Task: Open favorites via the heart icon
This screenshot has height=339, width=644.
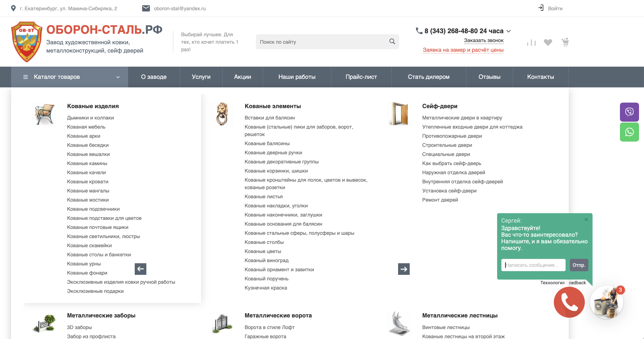Action: coord(548,42)
